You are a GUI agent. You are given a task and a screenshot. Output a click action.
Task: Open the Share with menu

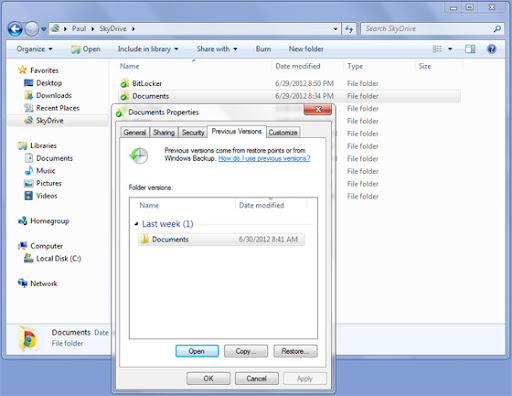pyautogui.click(x=217, y=49)
